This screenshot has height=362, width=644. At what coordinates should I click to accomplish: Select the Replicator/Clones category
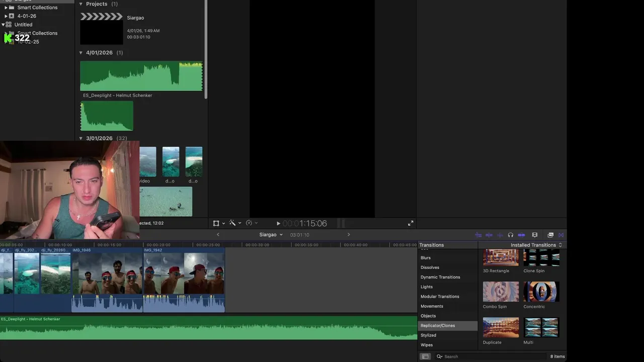tap(448, 326)
